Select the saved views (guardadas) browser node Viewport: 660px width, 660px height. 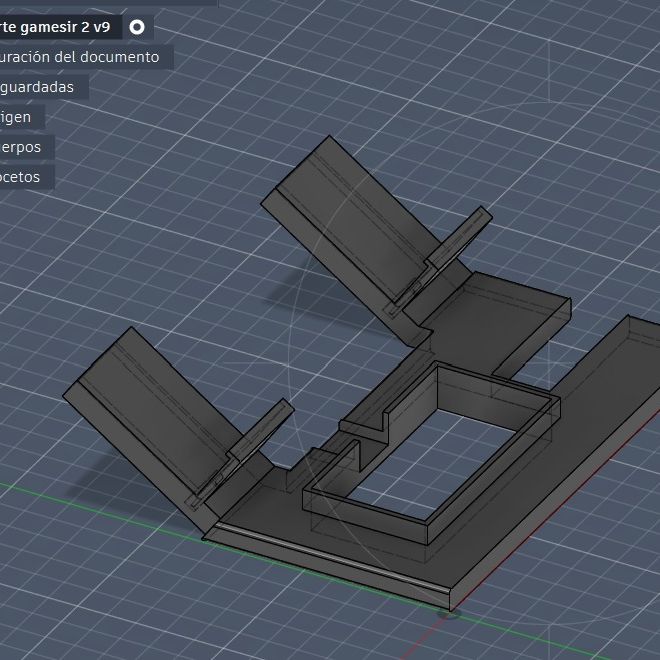37,87
